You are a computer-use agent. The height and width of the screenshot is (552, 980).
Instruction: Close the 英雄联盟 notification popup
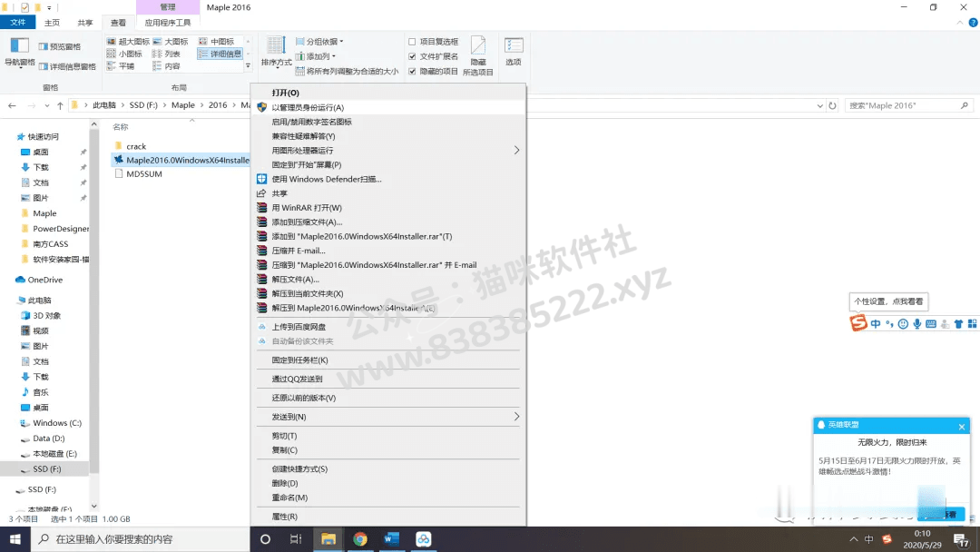click(x=962, y=427)
